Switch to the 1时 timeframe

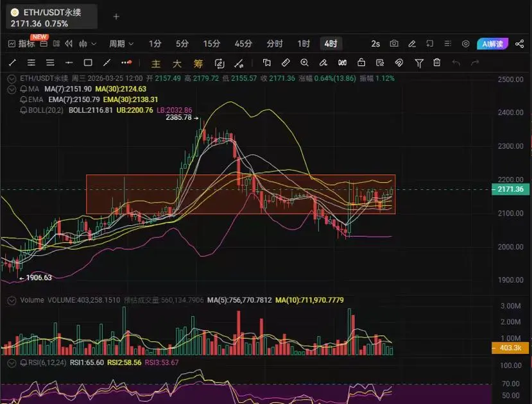[x=304, y=44]
